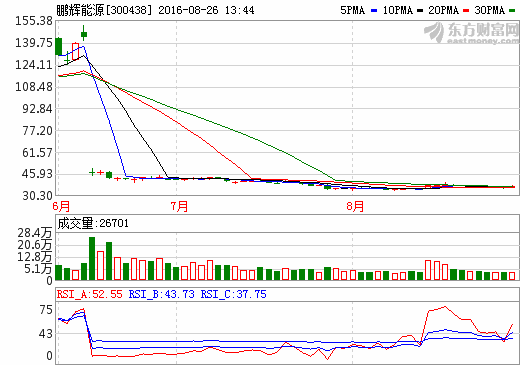520x365 pixels.
Task: Click the 30PMA green legend swatch
Action: coord(512,11)
